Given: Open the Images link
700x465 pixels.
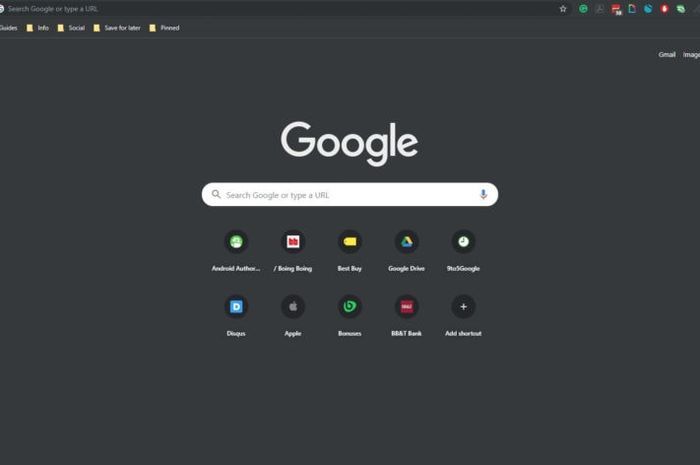Looking at the screenshot, I should pyautogui.click(x=692, y=54).
